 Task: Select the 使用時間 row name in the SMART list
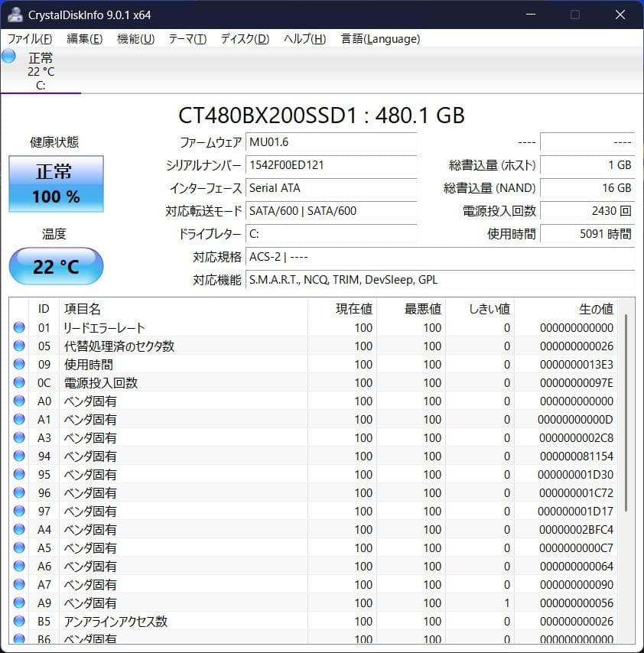tap(88, 365)
